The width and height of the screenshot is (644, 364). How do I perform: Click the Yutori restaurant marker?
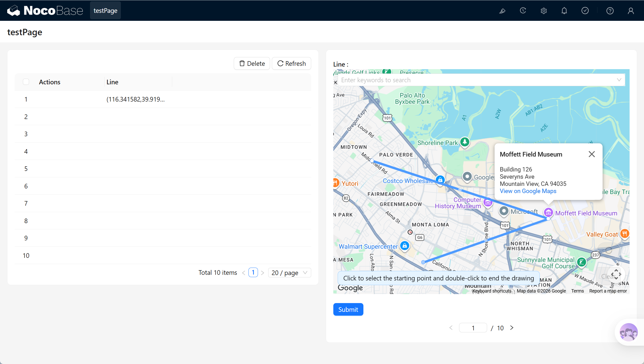pyautogui.click(x=336, y=183)
